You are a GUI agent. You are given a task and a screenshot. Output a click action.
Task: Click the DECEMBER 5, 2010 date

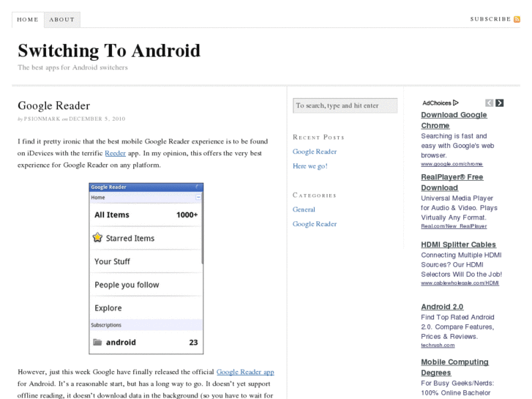tap(97, 119)
